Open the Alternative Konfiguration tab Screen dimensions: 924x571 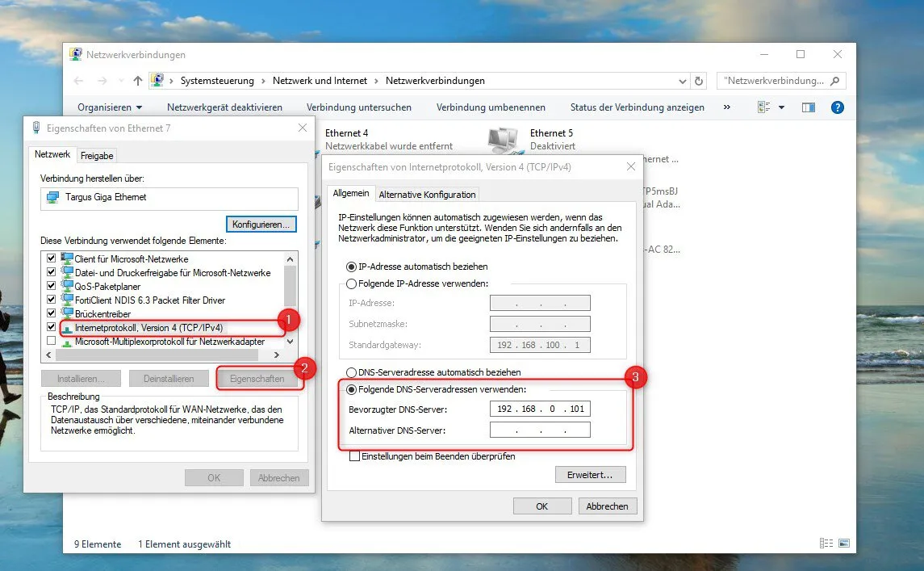pos(427,195)
